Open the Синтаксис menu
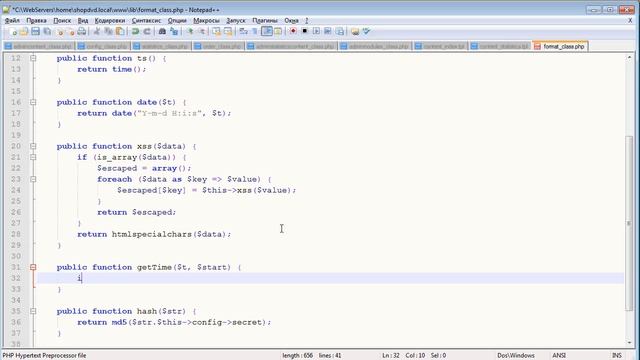 pyautogui.click(x=146, y=20)
